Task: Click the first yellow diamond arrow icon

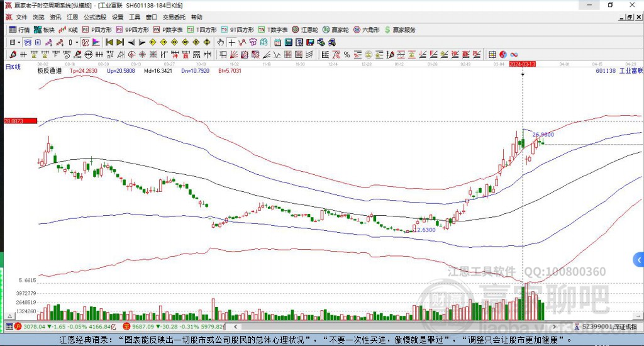Action: (x=153, y=42)
